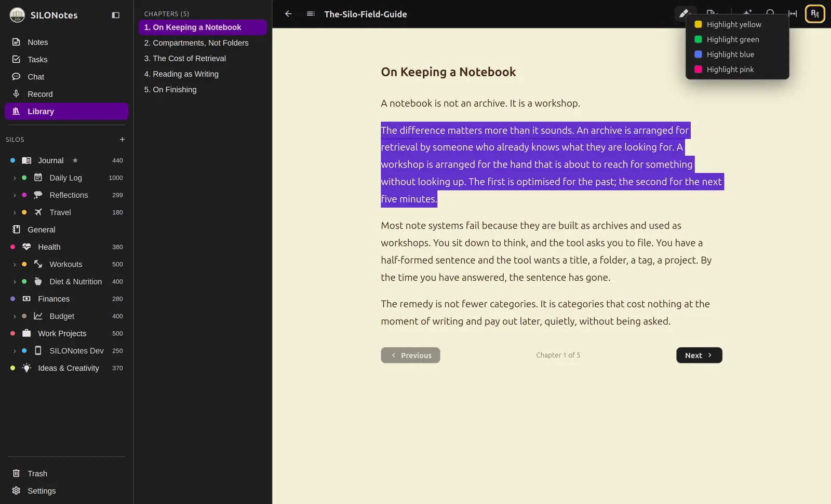Open chapter 2. Compartments, Not Folders
The width and height of the screenshot is (831, 504).
[x=203, y=43]
